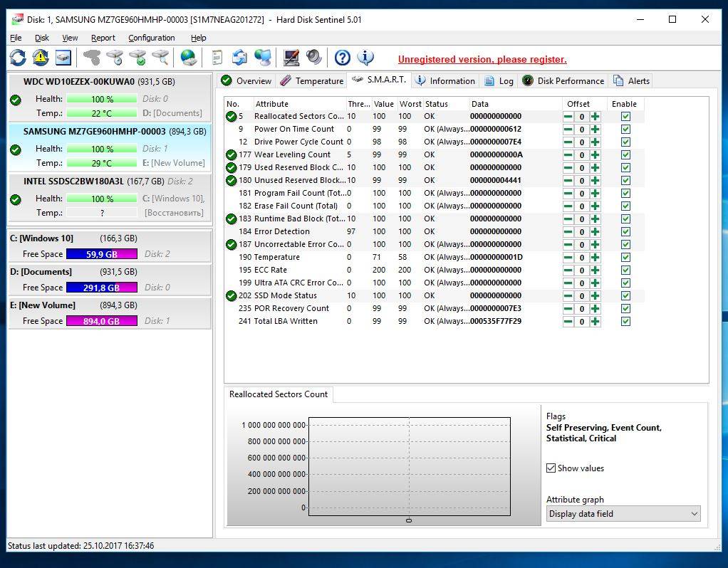Click the globe and monitor toolbar icon
The width and height of the screenshot is (728, 568).
tap(263, 58)
